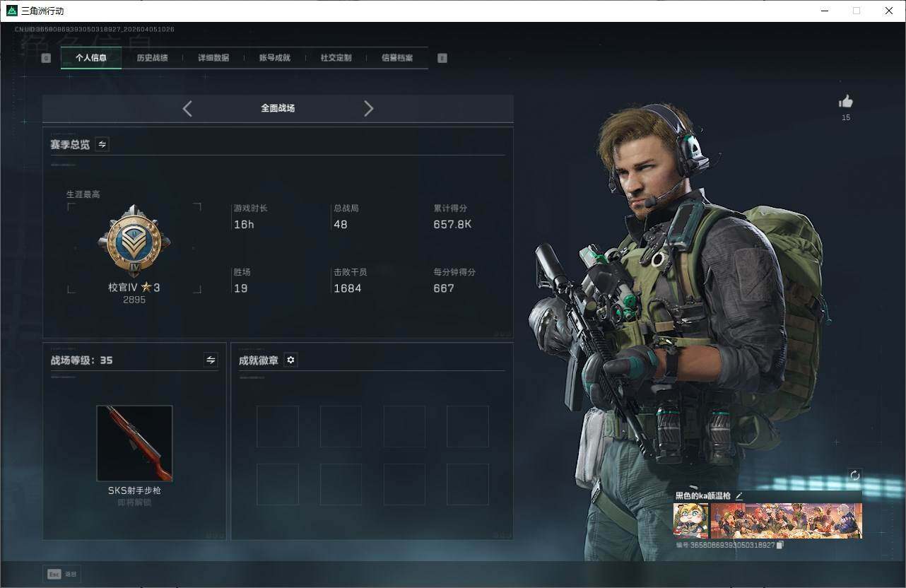Click the 总战局 value 48

(x=341, y=224)
